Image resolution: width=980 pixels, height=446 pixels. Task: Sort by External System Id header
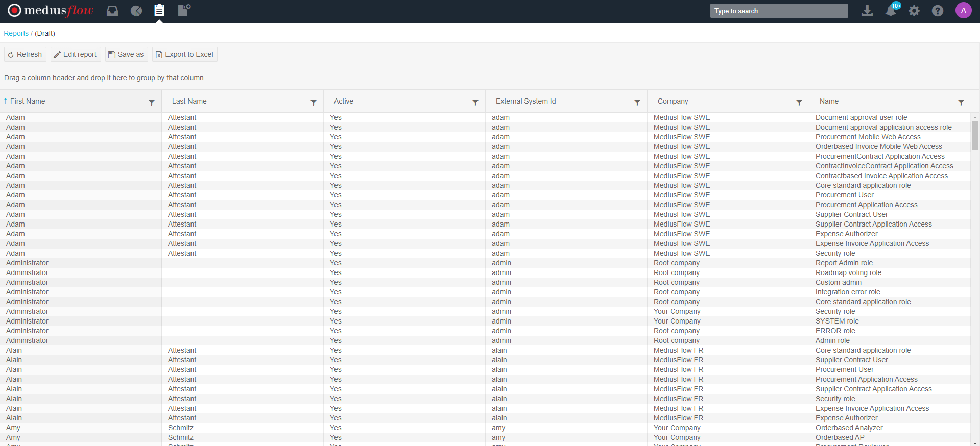point(525,101)
